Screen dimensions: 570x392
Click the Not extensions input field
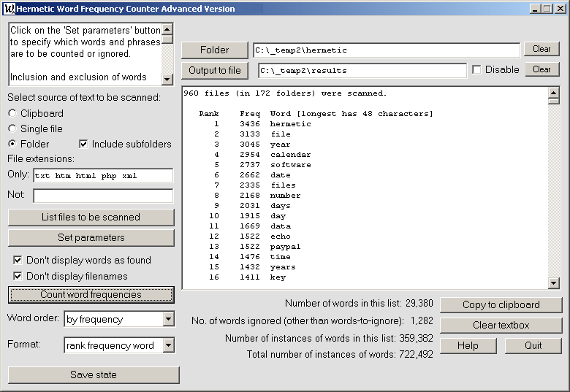tap(103, 196)
